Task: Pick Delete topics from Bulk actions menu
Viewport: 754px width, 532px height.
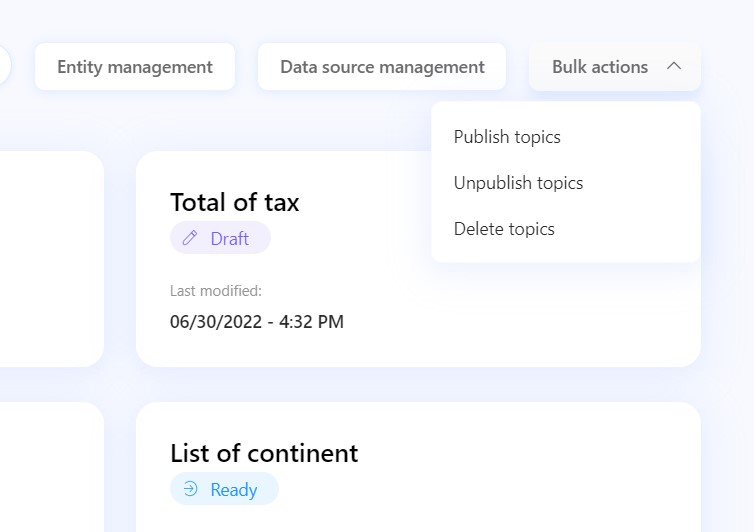Action: coord(504,229)
